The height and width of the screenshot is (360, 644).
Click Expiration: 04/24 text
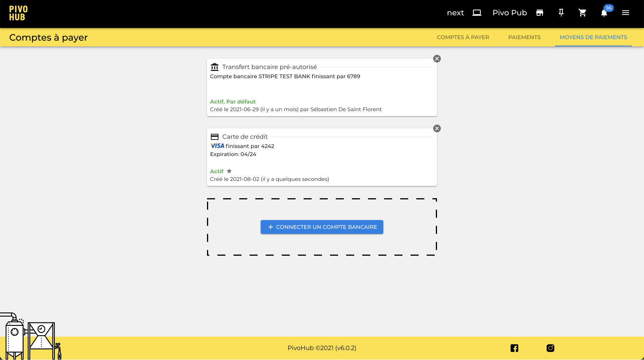pyautogui.click(x=233, y=154)
